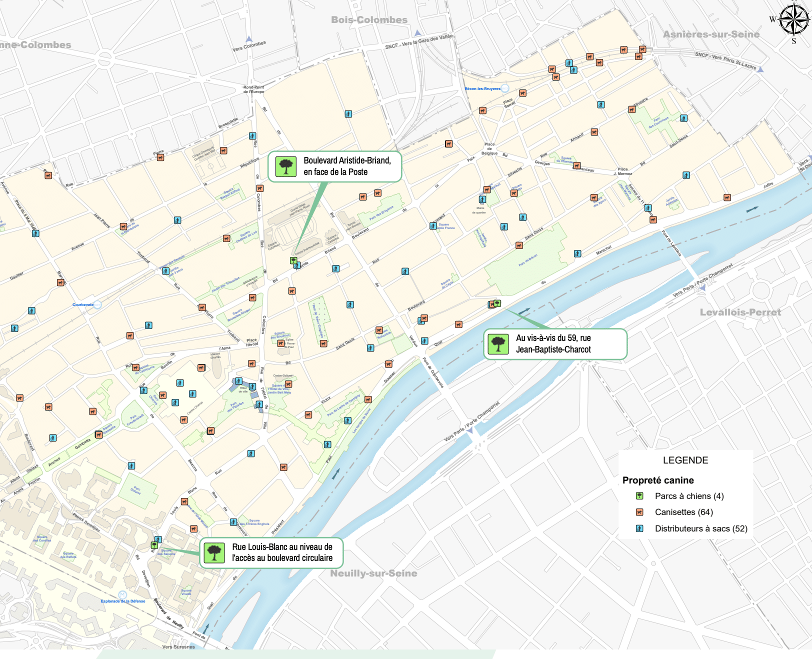The width and height of the screenshot is (812, 659).
Task: Click the Neuilly-sur-Seine city label
Action: point(373,573)
